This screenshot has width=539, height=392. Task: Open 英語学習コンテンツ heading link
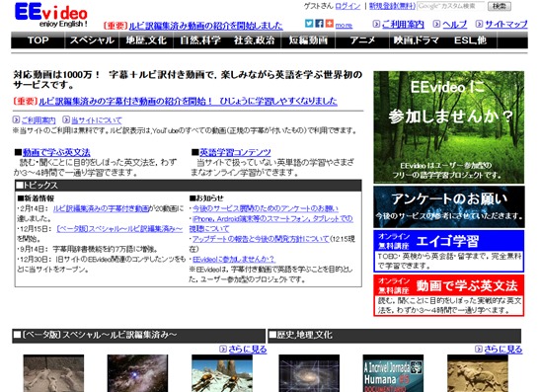pos(235,152)
